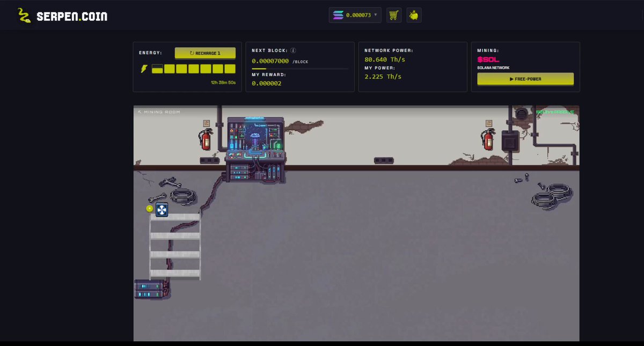This screenshot has width=644, height=346.
Task: Click the green passive status text
Action: [555, 112]
